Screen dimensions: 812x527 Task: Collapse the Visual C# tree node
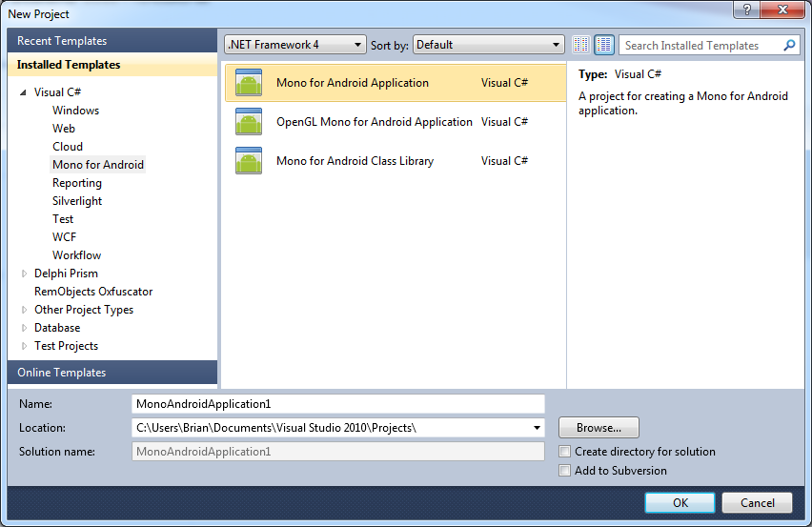pos(23,92)
